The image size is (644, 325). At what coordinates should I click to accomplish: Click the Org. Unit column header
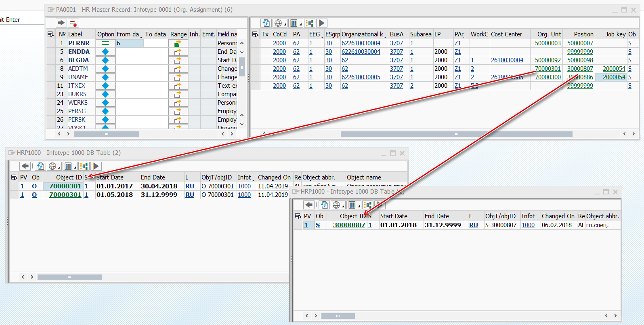[547, 34]
